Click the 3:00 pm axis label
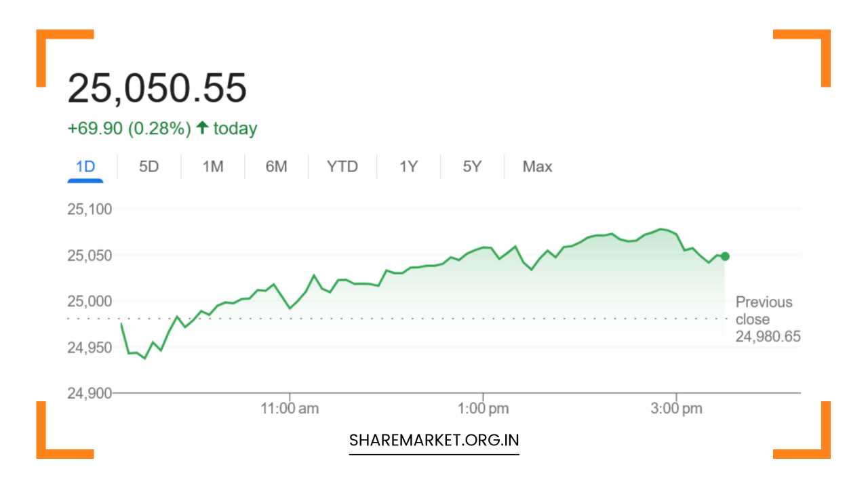This screenshot has width=868, height=488. coord(677,409)
